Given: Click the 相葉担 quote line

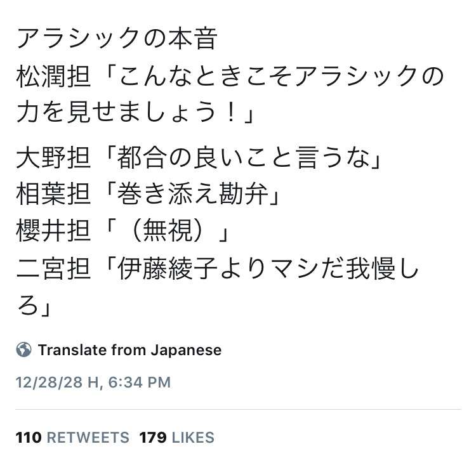Looking at the screenshot, I should (147, 193).
